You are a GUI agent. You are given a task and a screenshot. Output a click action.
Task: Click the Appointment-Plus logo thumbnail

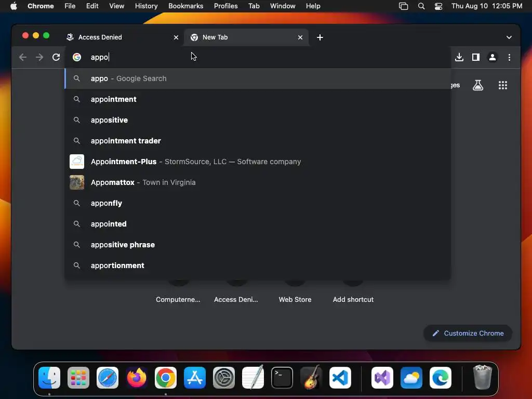click(x=77, y=162)
